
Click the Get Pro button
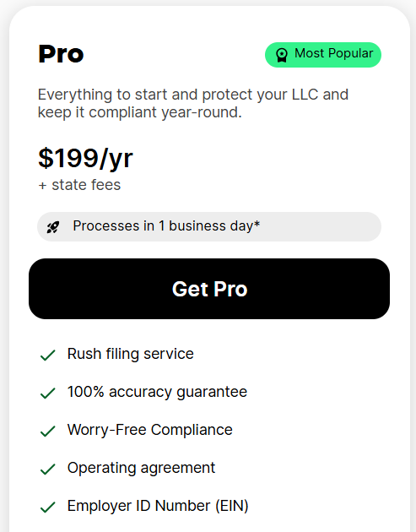coord(209,289)
